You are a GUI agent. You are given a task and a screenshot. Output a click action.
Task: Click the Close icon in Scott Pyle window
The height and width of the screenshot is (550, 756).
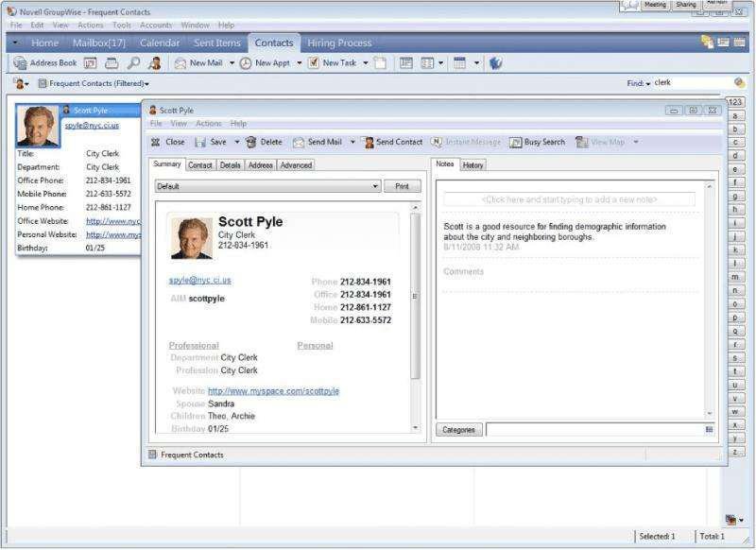click(156, 142)
